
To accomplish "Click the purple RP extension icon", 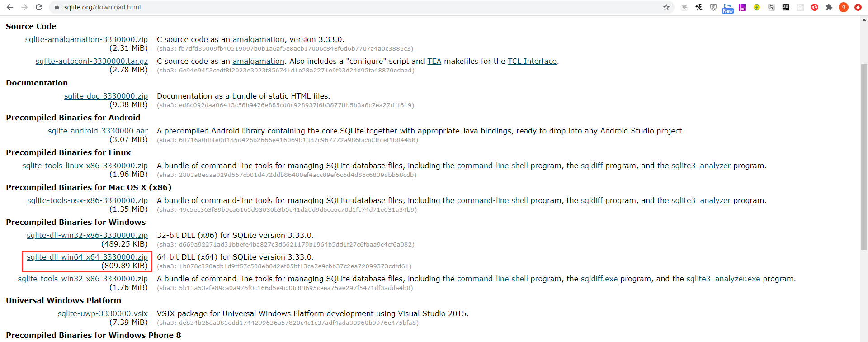I will pos(742,7).
